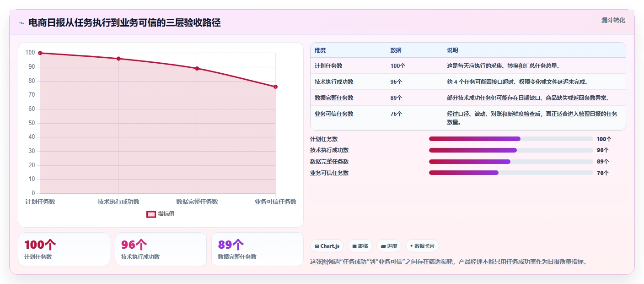
Task: Click the 数据完整任务数 table row label
Action: click(334, 98)
